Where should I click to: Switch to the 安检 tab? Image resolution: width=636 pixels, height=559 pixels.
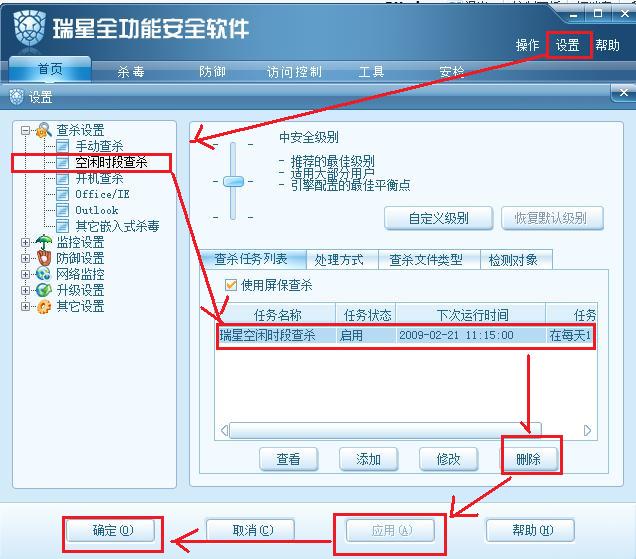coord(452,72)
